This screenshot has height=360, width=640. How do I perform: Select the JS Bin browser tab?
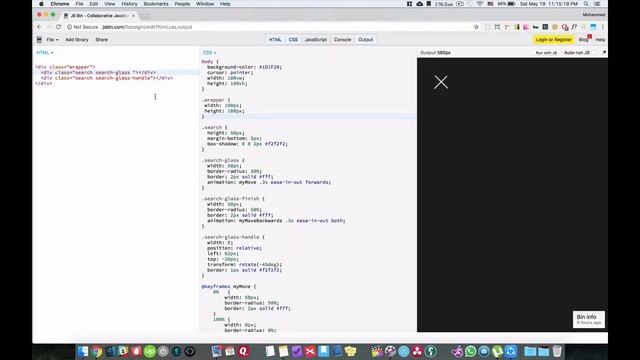click(98, 16)
